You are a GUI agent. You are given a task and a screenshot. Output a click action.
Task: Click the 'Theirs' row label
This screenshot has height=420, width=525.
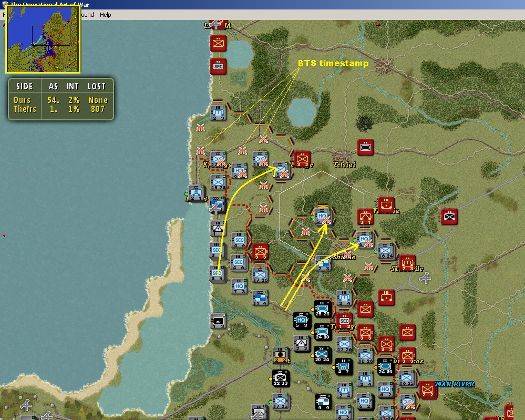click(x=25, y=109)
